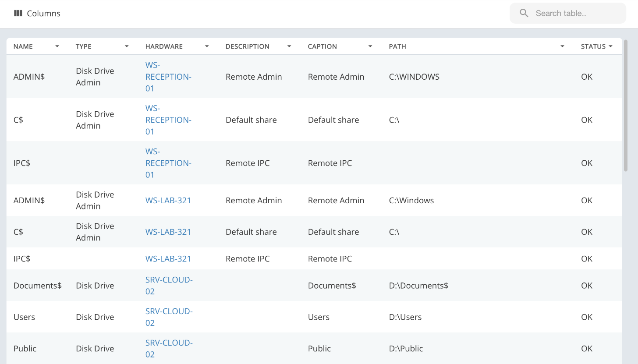Click the Columns button
The height and width of the screenshot is (364, 638).
37,13
